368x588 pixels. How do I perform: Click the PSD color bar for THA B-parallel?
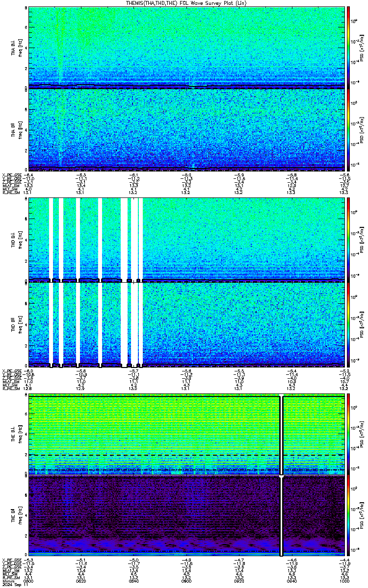coord(348,130)
